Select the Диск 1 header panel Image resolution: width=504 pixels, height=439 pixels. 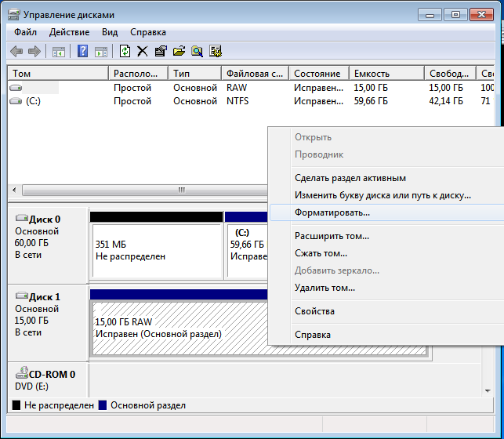point(48,323)
